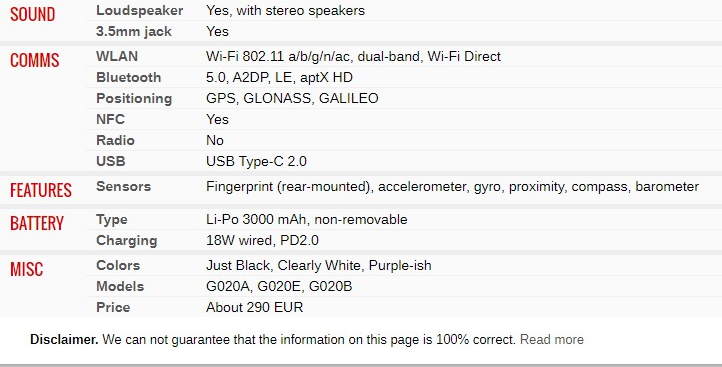Click the COMMS section heading
The image size is (722, 367).
35,60
